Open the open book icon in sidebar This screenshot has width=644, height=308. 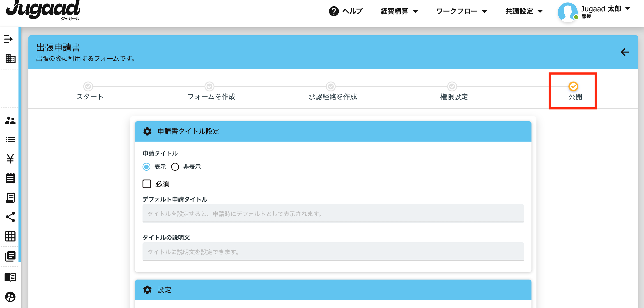pyautogui.click(x=10, y=277)
